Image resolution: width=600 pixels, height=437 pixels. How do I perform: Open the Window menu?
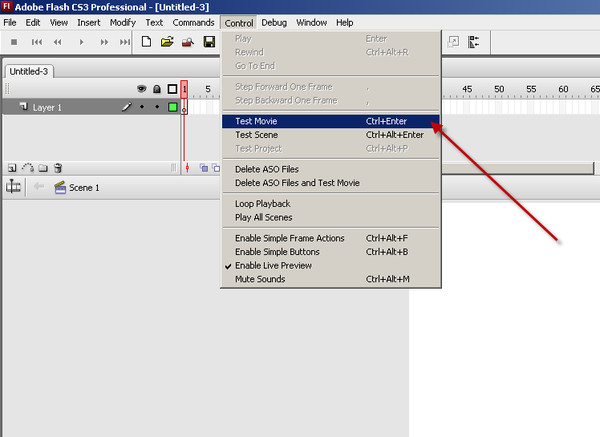(x=311, y=23)
